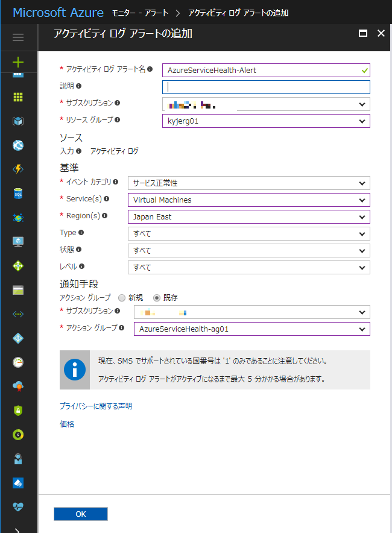Open Virtual networks angle-bracket icon

[x=18, y=314]
